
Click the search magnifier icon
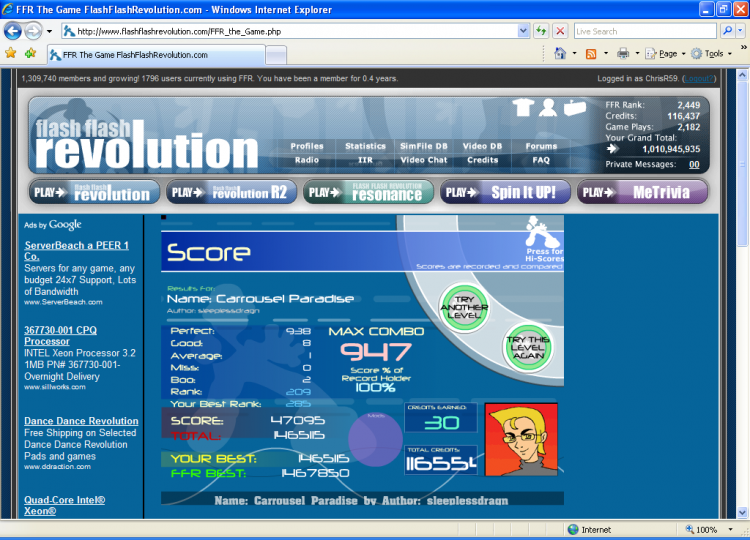(x=727, y=32)
